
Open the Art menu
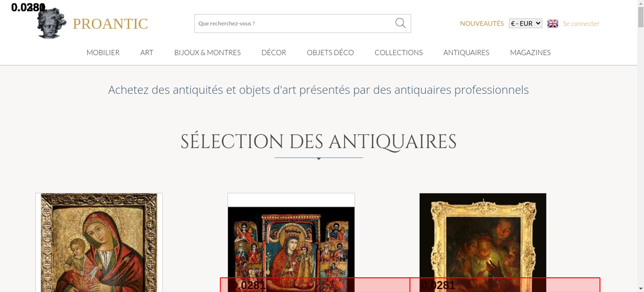[x=147, y=52]
